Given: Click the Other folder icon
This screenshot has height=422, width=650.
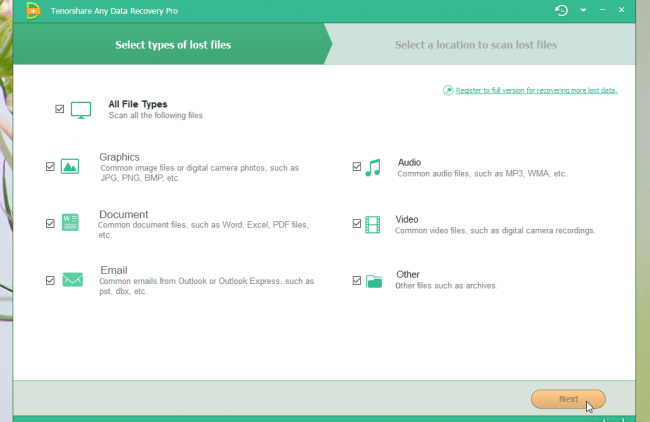Looking at the screenshot, I should click(x=373, y=281).
